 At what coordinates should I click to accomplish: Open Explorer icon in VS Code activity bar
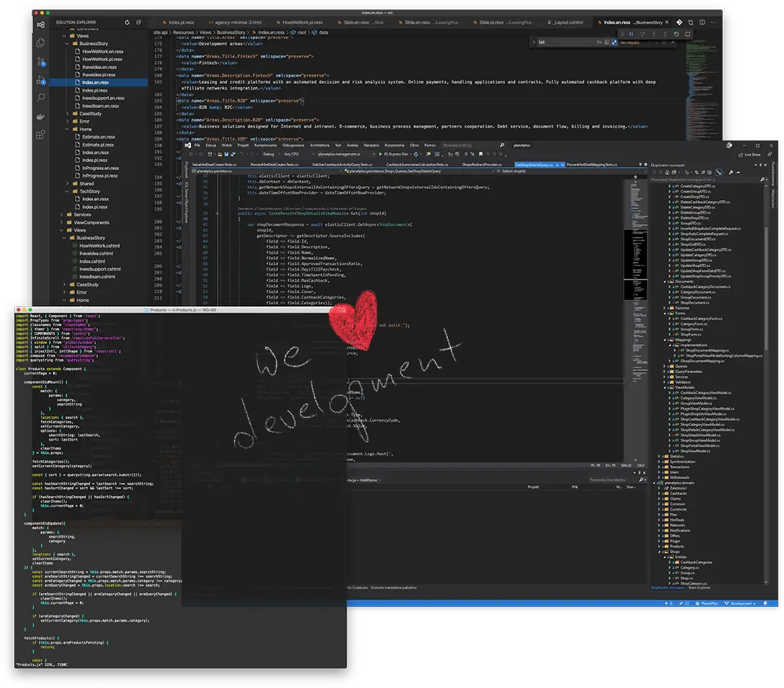pos(40,43)
